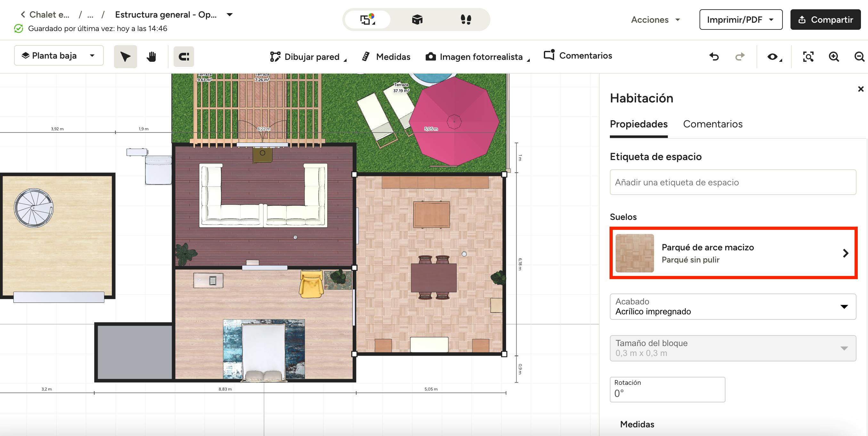Open the footsteps walkthrough view

point(466,20)
